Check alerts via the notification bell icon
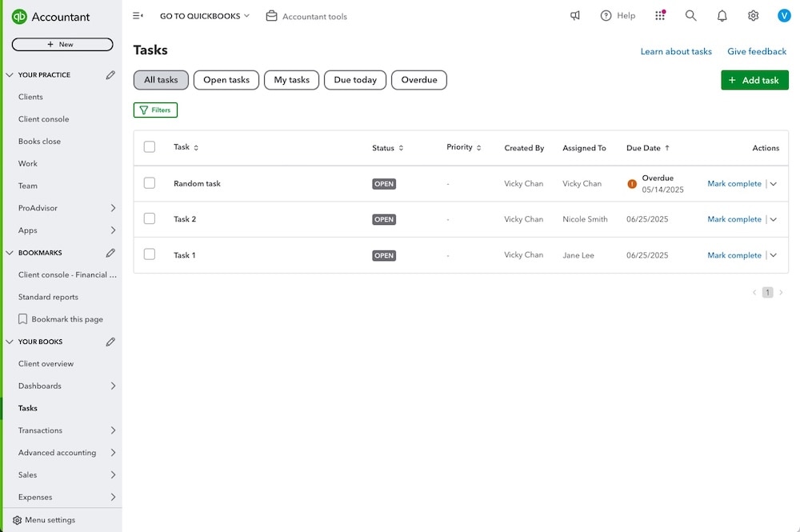Image resolution: width=800 pixels, height=532 pixels. [x=722, y=15]
